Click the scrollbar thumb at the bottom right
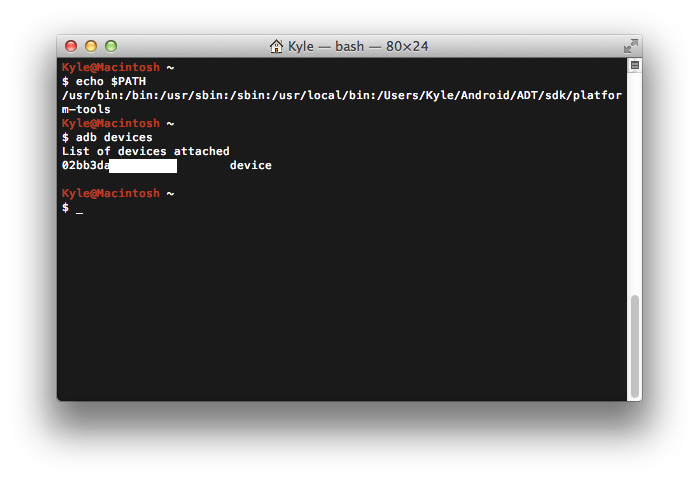The image size is (699, 480). tap(634, 346)
